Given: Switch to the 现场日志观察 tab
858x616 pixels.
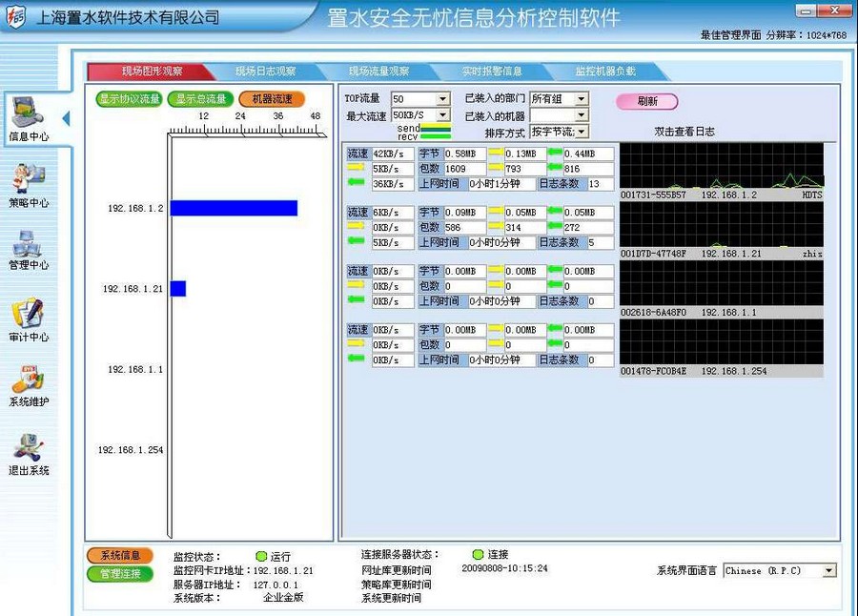Looking at the screenshot, I should tap(266, 72).
